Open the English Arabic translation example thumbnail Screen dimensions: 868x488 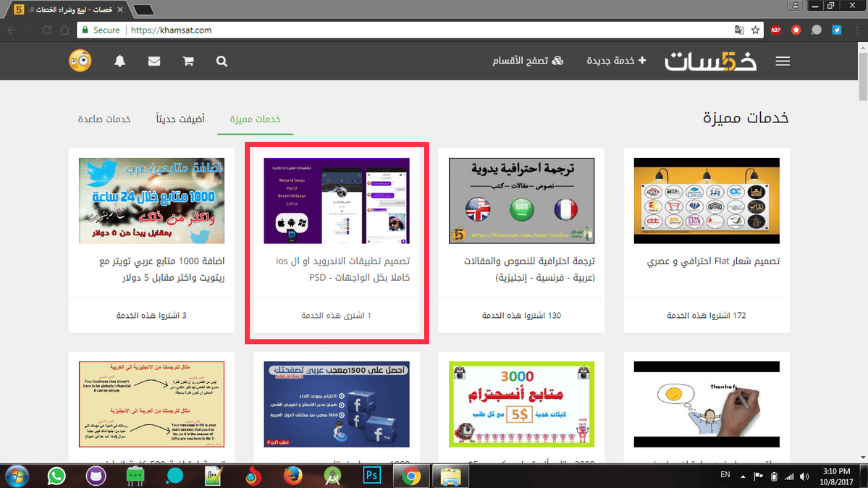(x=152, y=404)
